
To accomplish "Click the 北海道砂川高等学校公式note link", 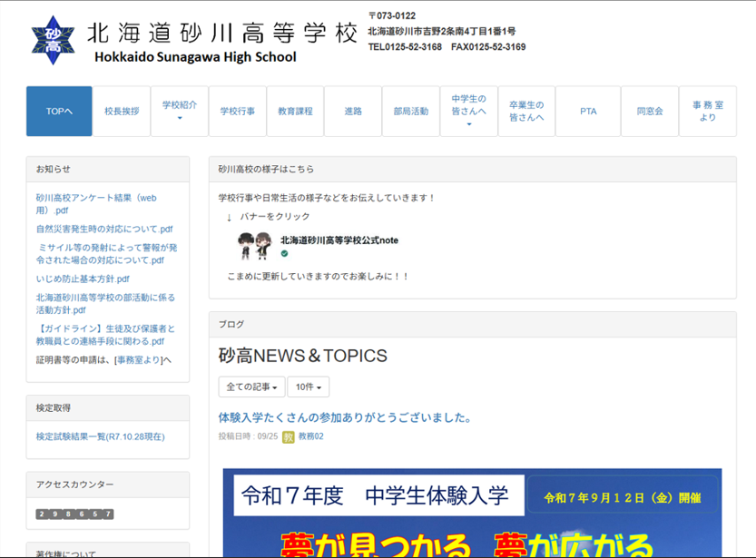I will pos(339,240).
